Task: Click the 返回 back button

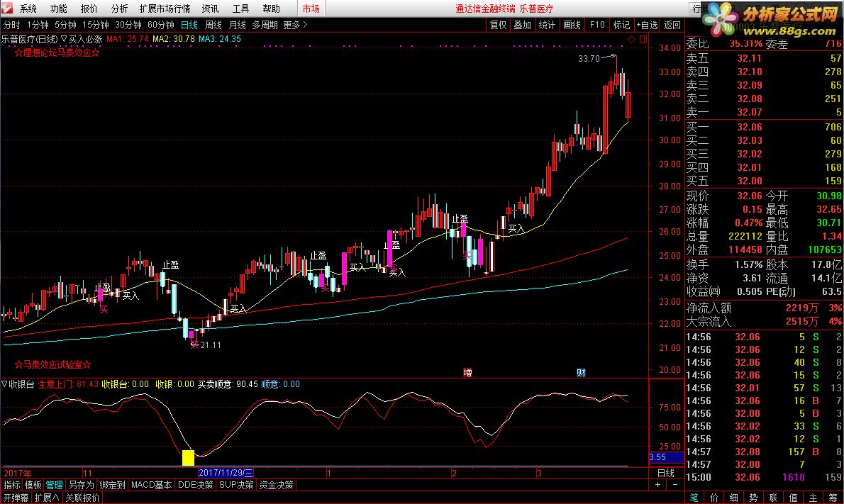Action: pyautogui.click(x=672, y=25)
